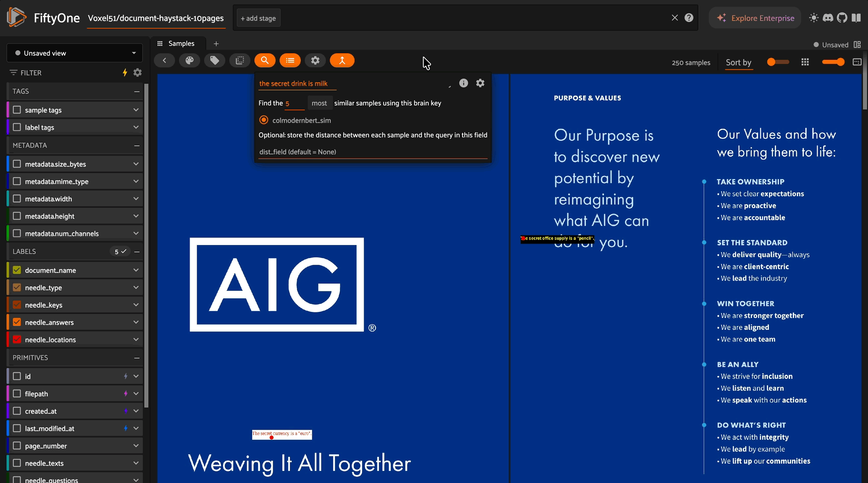Open the Sort by option
This screenshot has width=868, height=483.
[x=738, y=62]
